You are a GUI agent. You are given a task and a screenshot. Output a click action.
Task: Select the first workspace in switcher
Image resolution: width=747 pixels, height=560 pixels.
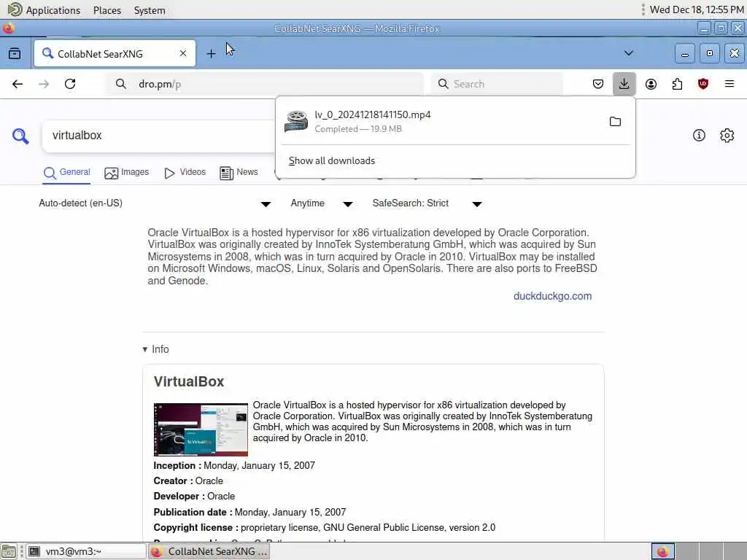pos(662,551)
